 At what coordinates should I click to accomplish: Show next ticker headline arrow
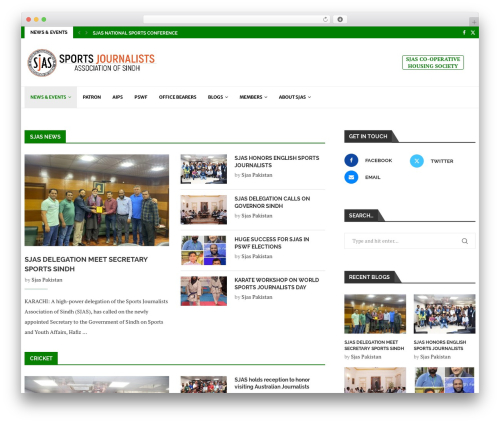point(86,33)
